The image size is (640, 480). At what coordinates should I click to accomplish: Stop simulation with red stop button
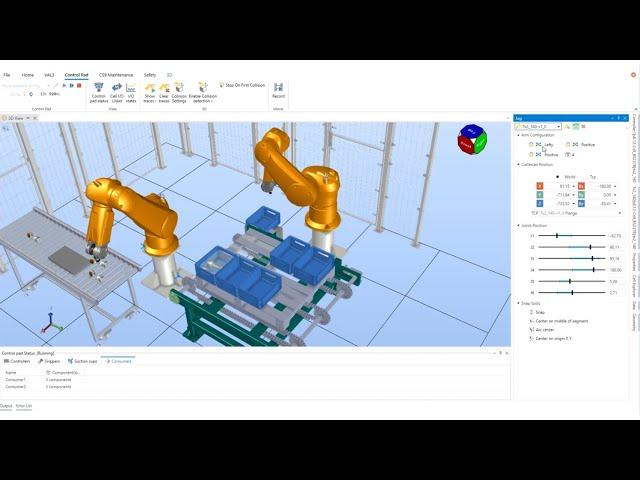[x=79, y=86]
